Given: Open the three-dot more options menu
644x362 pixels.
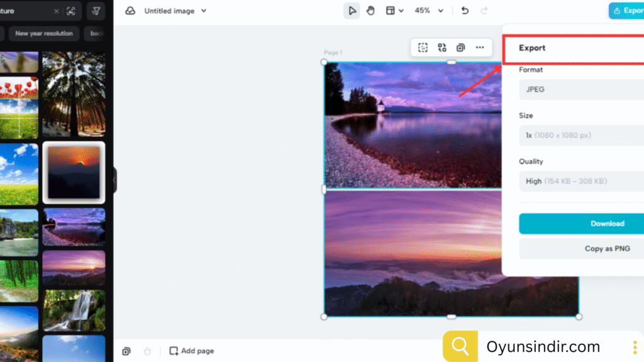Looking at the screenshot, I should coord(480,47).
